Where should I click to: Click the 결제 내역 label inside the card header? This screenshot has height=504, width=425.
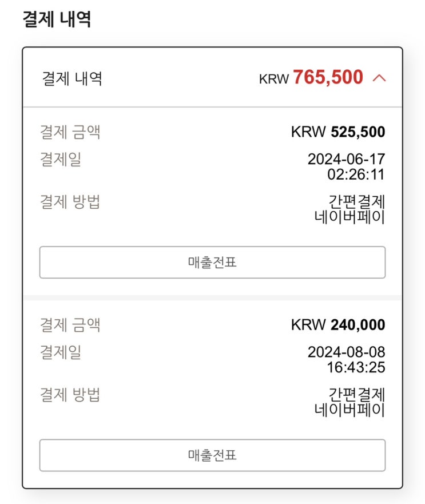point(72,79)
